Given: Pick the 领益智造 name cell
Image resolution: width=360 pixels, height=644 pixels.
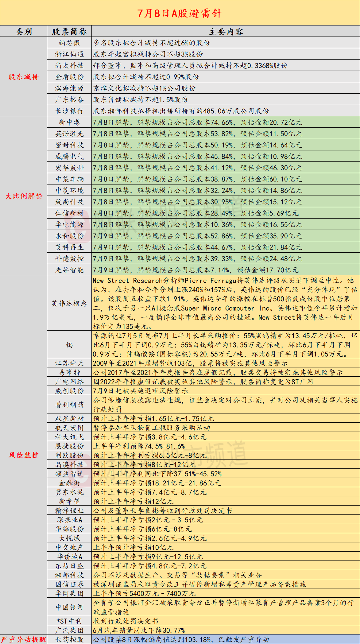Looking at the screenshot, I should pos(69,474).
